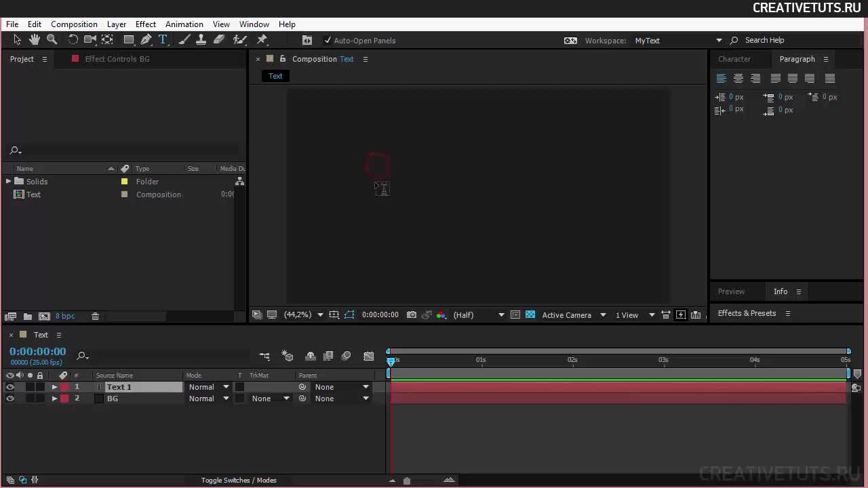Toggle mask and shape path visibility
868x488 pixels.
point(349,315)
